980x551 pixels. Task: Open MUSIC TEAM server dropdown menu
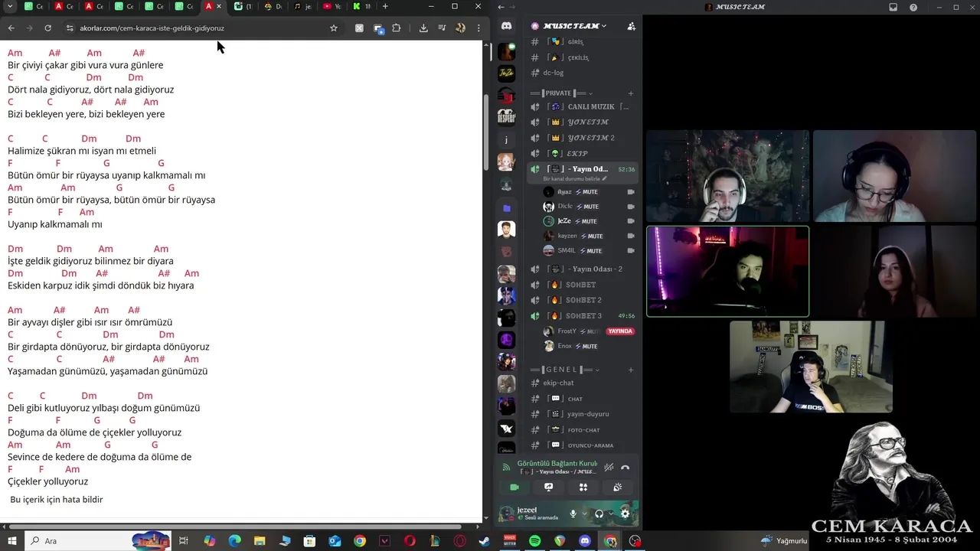pos(574,26)
